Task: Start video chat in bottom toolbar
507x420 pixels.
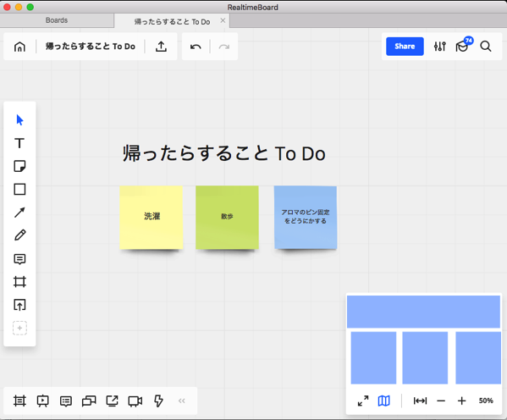Action: coord(135,401)
